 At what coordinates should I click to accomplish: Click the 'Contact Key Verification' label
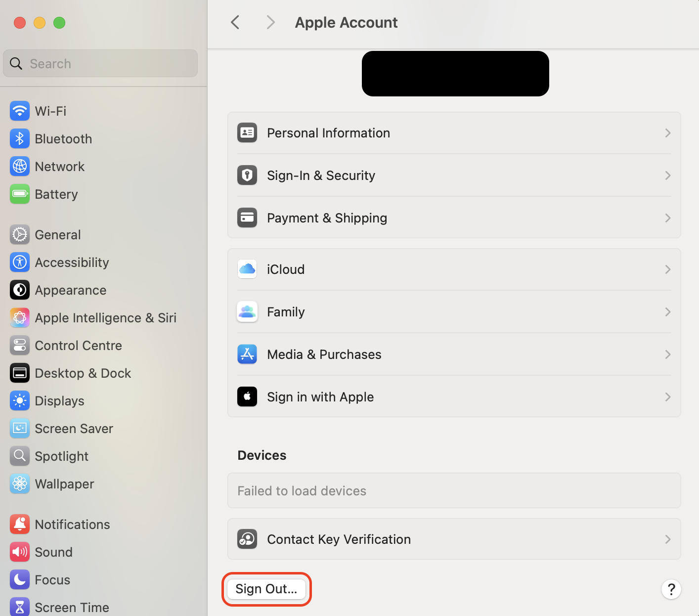coord(339,539)
